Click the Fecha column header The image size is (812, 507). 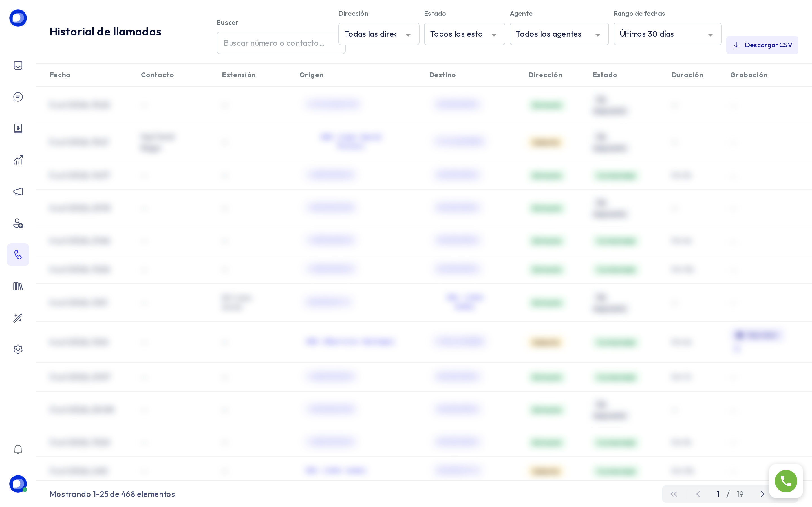60,75
